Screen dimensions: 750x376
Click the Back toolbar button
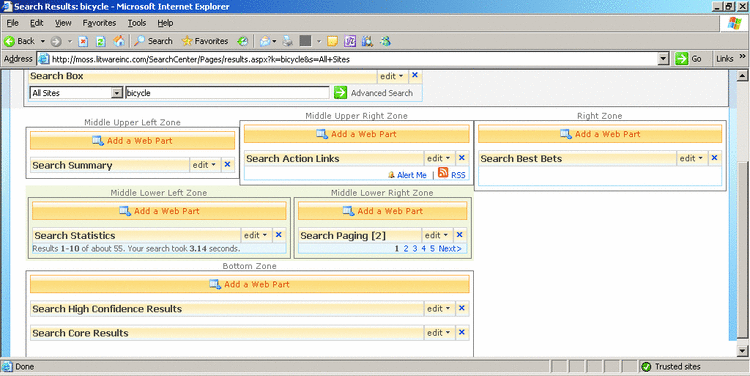coord(20,42)
